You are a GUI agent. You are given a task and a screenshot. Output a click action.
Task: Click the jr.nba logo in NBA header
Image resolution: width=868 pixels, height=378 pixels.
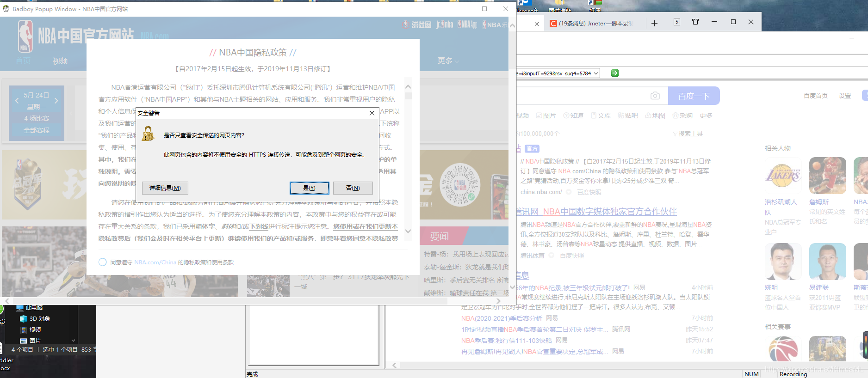(x=445, y=24)
